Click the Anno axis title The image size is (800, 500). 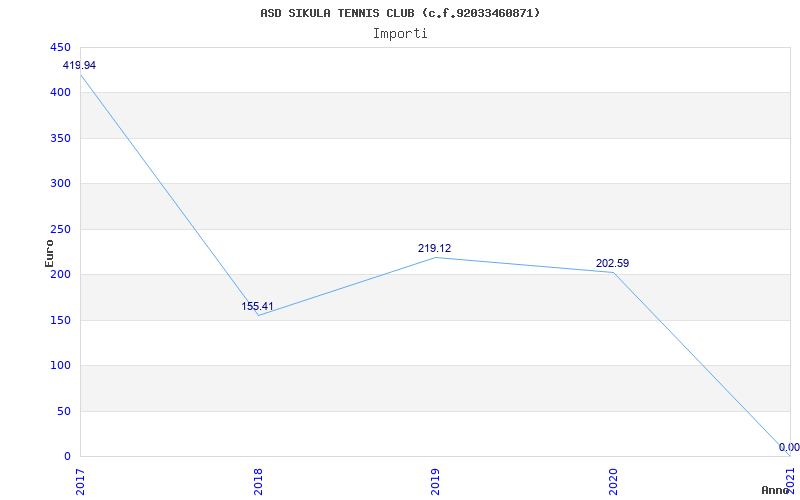[x=778, y=490]
